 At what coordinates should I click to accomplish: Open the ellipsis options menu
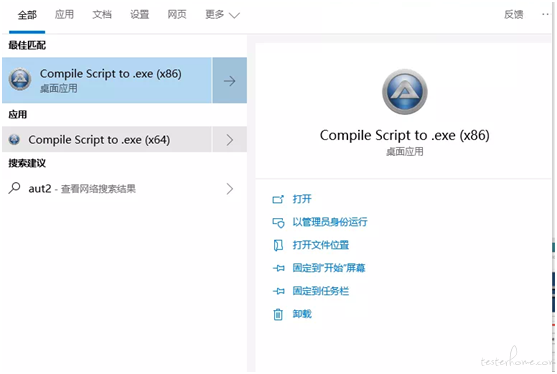[x=545, y=14]
